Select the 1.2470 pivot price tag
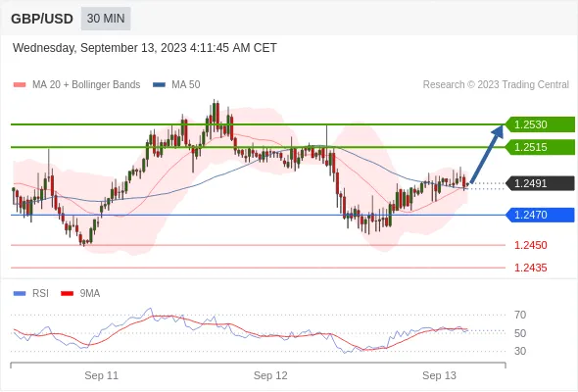Viewport: 578px width, 392px height. 540,215
